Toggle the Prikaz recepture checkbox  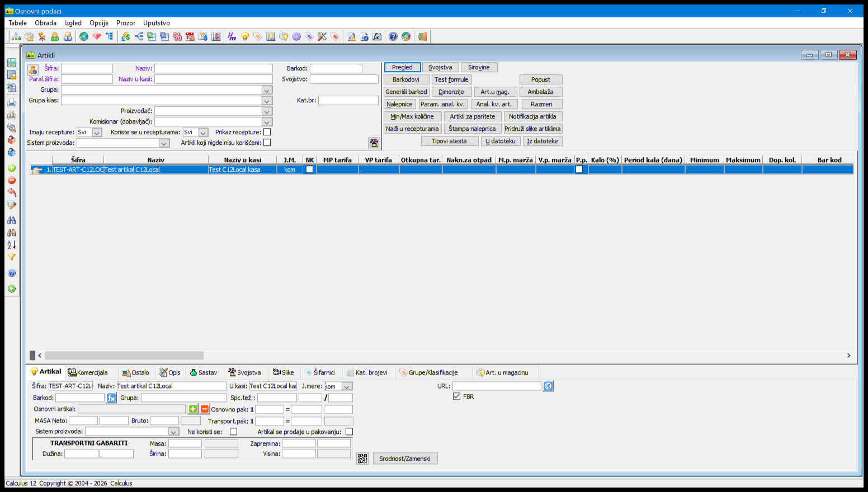(267, 132)
